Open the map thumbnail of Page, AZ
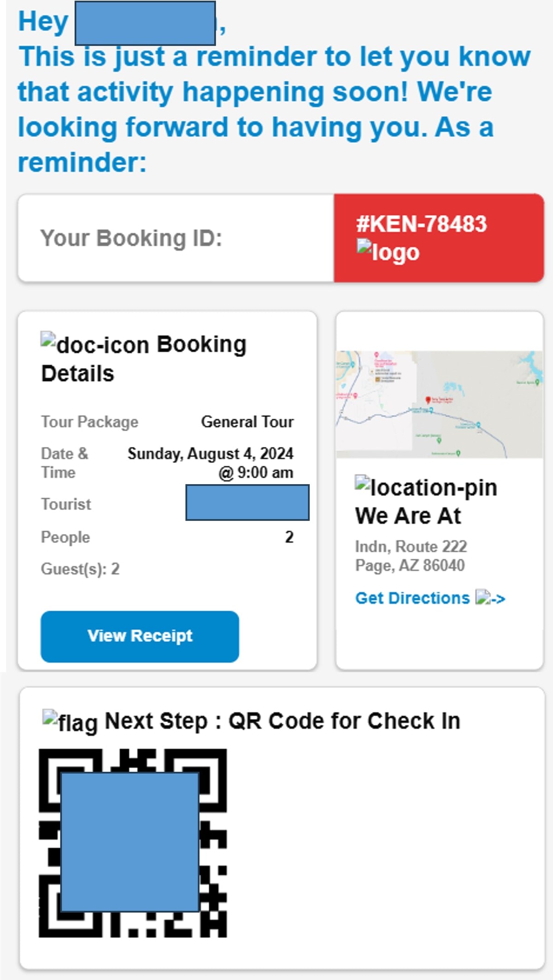This screenshot has height=980, width=553. click(x=440, y=404)
